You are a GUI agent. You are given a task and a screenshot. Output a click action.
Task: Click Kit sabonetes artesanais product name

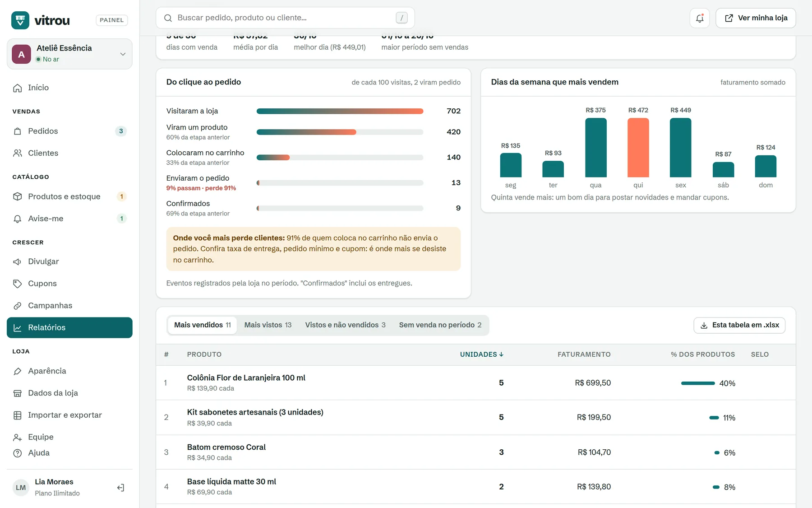coord(255,412)
